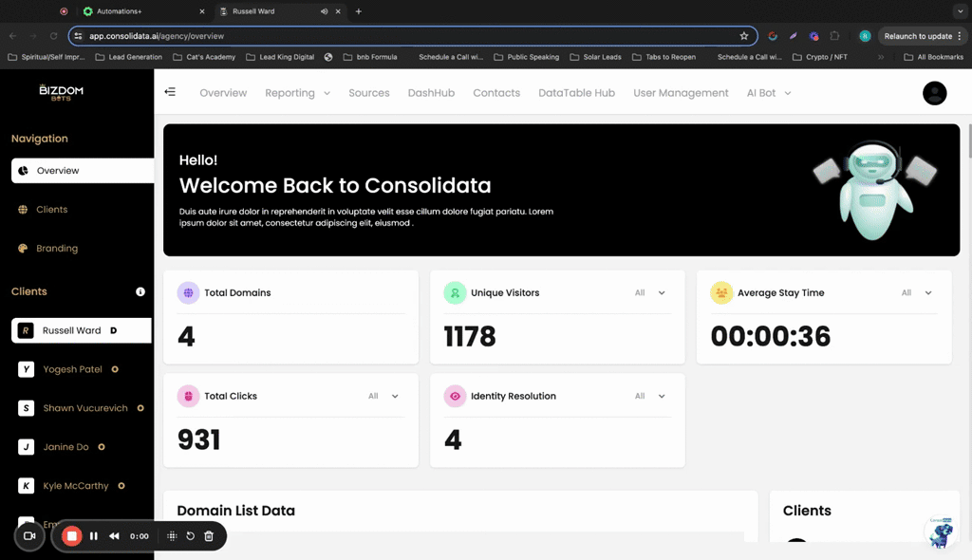Rewind the recording
The height and width of the screenshot is (560, 972).
114,536
